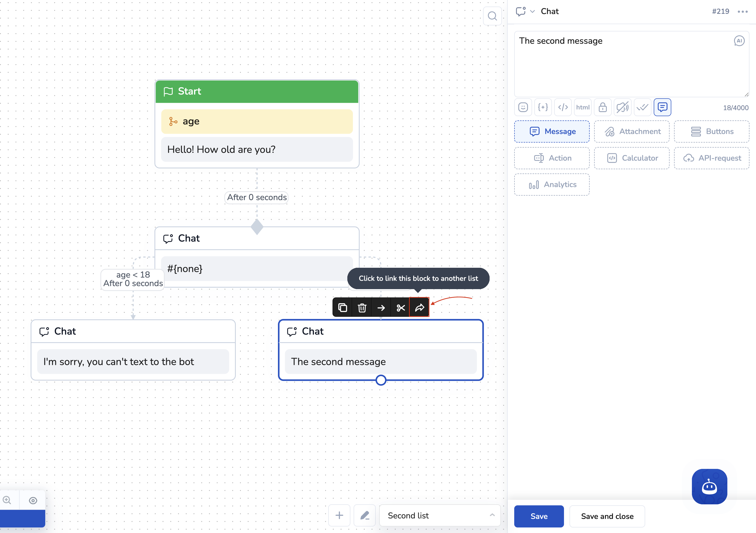Click the Save and close button
The height and width of the screenshot is (533, 756).
click(607, 516)
